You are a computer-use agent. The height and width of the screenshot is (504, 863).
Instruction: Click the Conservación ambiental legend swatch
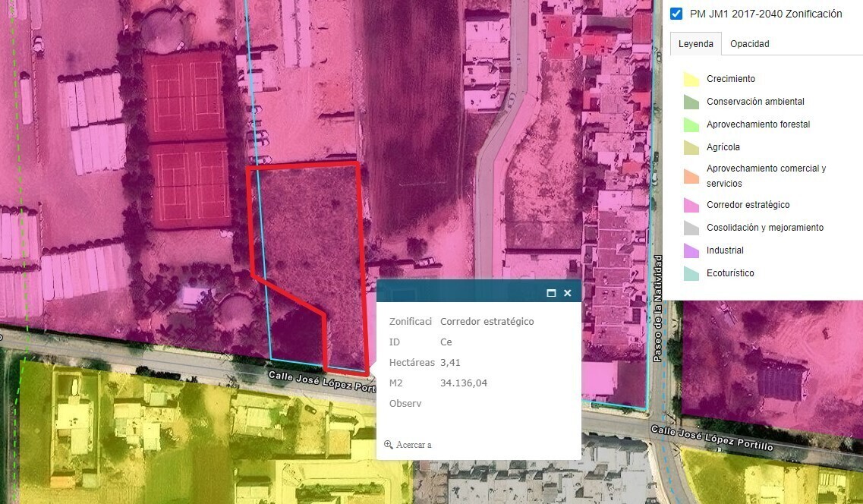[691, 102]
